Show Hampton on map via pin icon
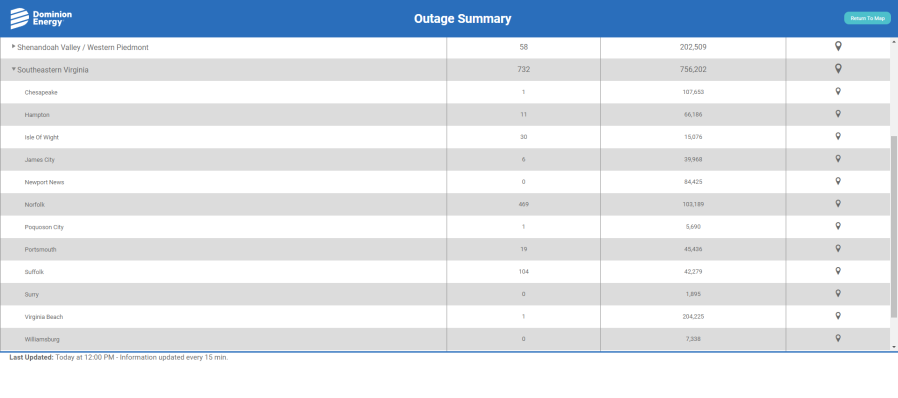 point(838,114)
